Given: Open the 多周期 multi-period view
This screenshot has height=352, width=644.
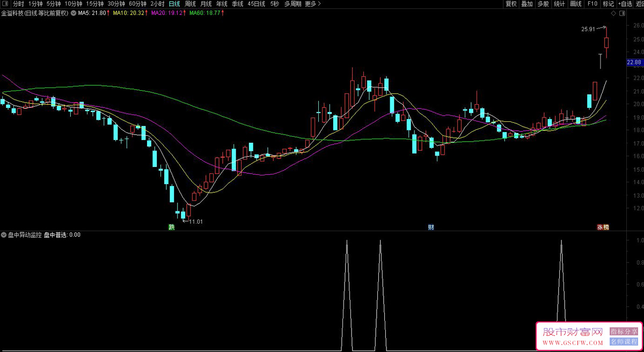Looking at the screenshot, I should click(292, 3).
